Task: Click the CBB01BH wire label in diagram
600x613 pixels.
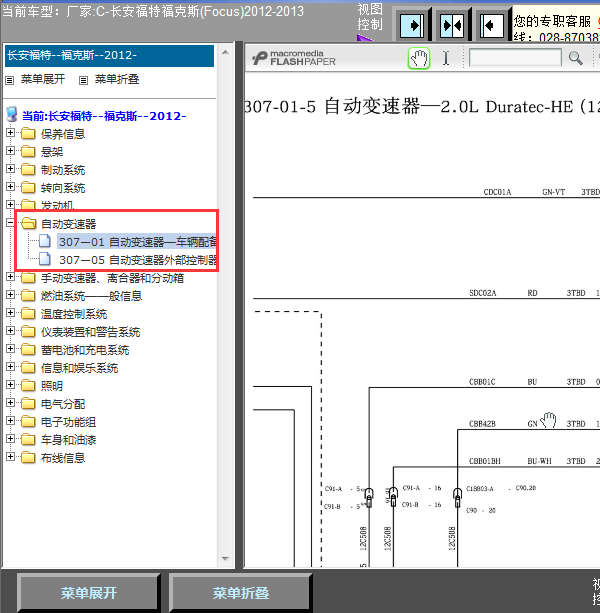Action: point(485,461)
